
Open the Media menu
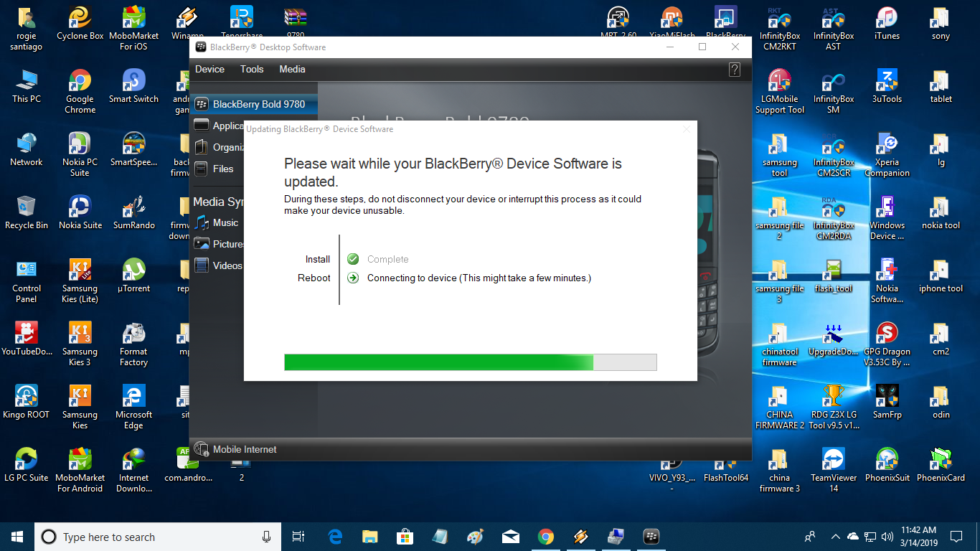click(292, 69)
